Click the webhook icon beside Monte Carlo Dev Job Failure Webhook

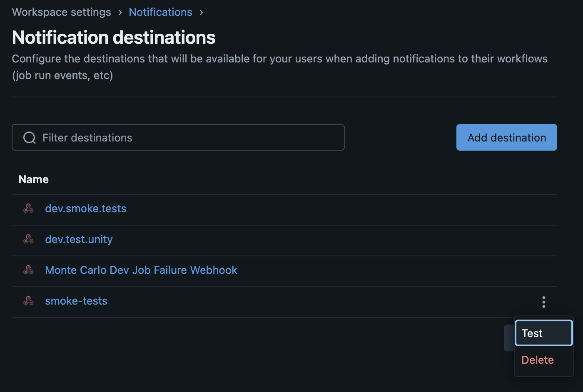[28, 270]
